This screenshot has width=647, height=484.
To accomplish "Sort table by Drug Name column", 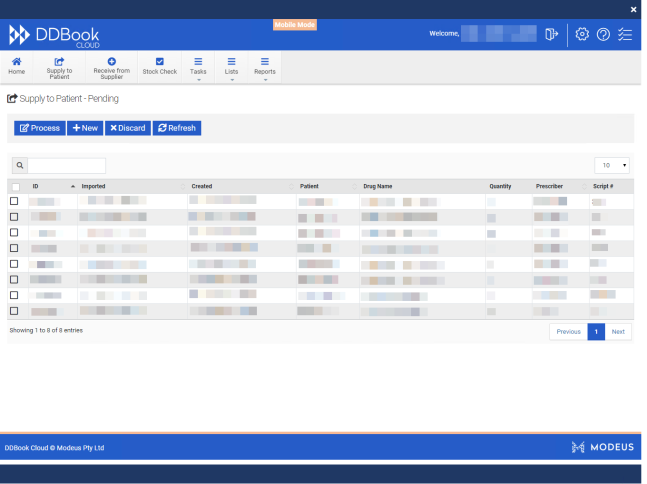I will pos(378,186).
